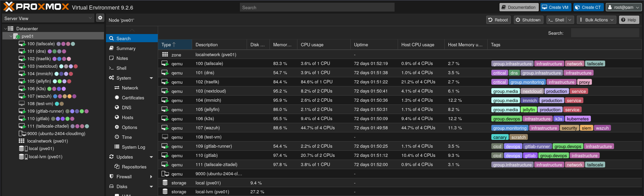Sort by the CPU usage column header
Viewport: 644px width, 196px height.
click(324, 45)
